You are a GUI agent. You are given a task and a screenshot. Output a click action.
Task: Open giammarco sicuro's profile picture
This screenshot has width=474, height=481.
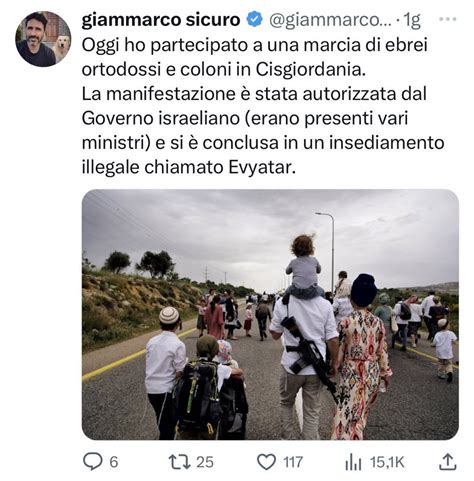tap(43, 39)
